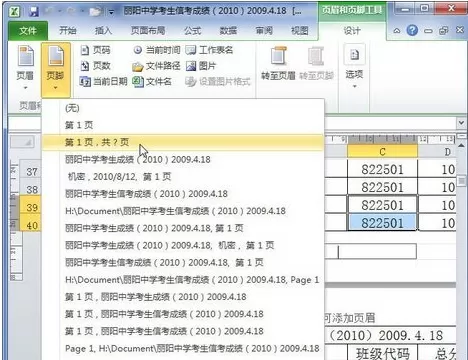
Task: Switch to the 页面布局 page layout tab
Action: point(148,31)
